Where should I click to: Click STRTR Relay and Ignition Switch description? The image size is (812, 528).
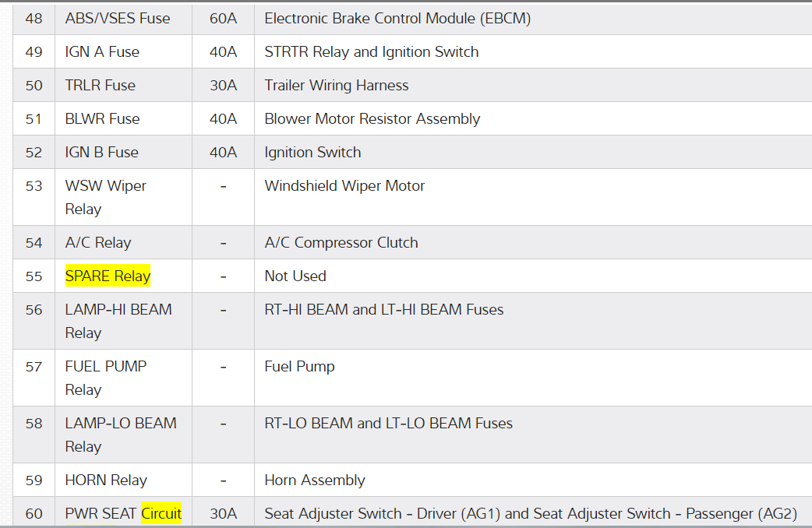click(372, 51)
